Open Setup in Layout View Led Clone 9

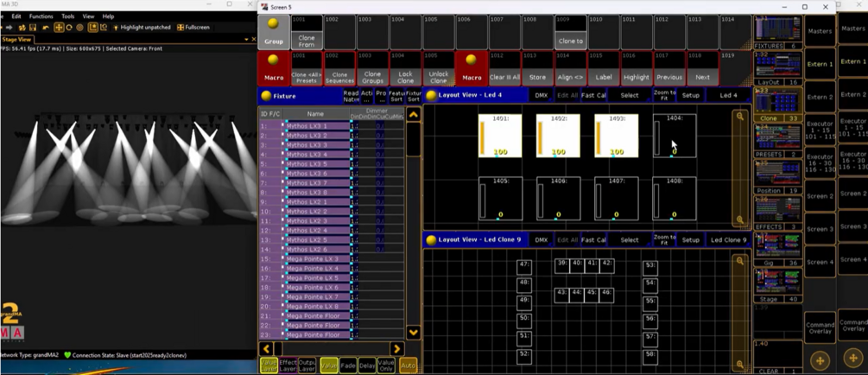(690, 240)
